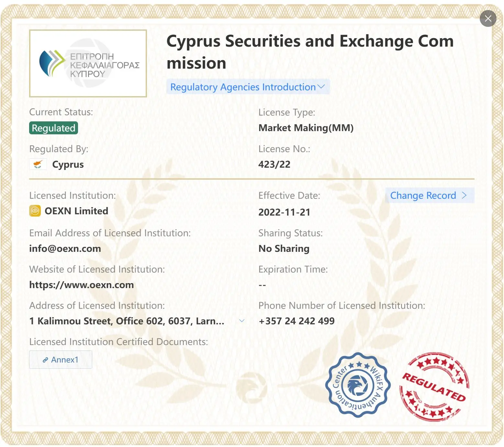Select the phone number +357 24 242 499
504x447 pixels.
click(x=297, y=321)
